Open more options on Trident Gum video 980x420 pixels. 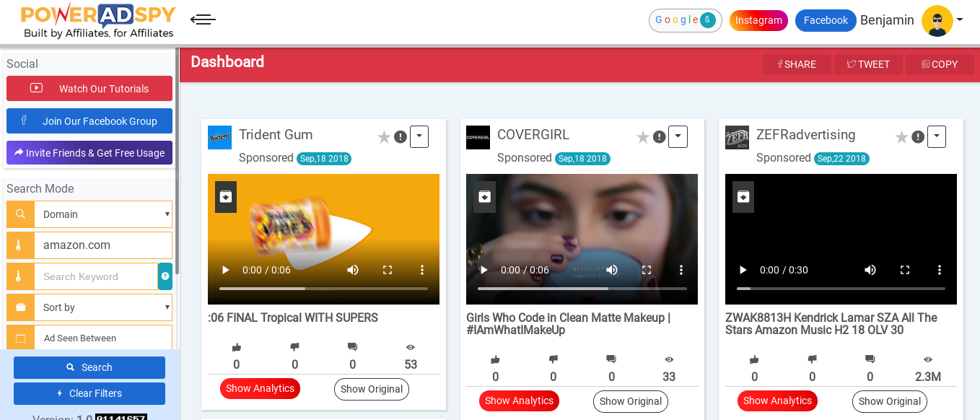coord(422,270)
